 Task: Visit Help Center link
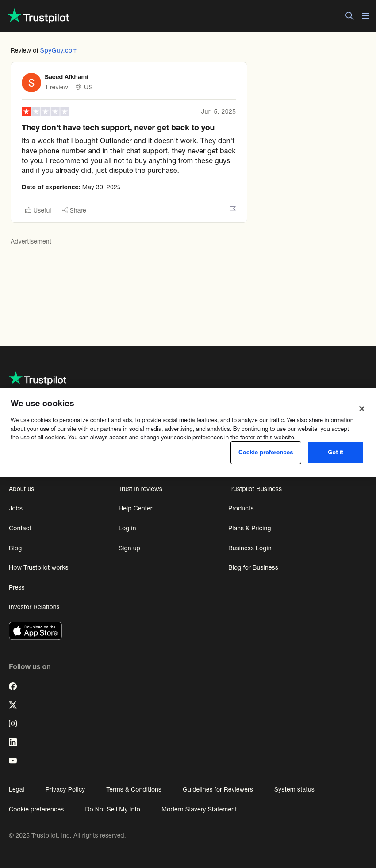(x=135, y=508)
